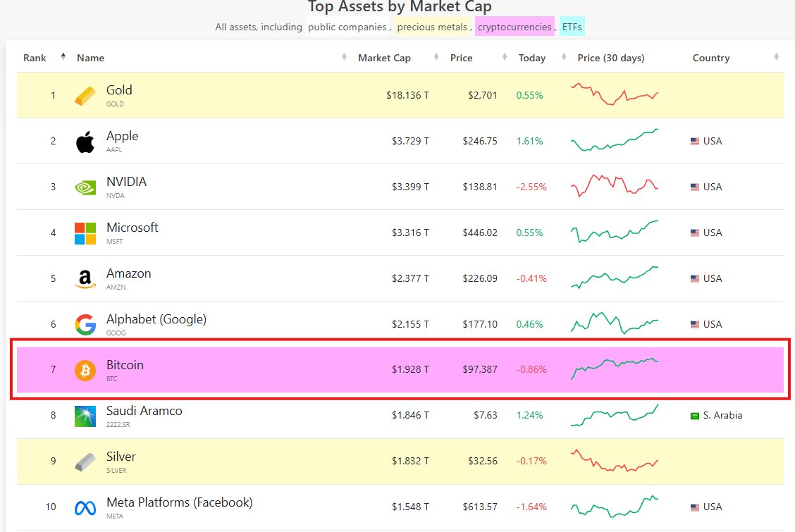This screenshot has height=532, width=795.
Task: View Silver 30-day price chart
Action: pyautogui.click(x=615, y=460)
